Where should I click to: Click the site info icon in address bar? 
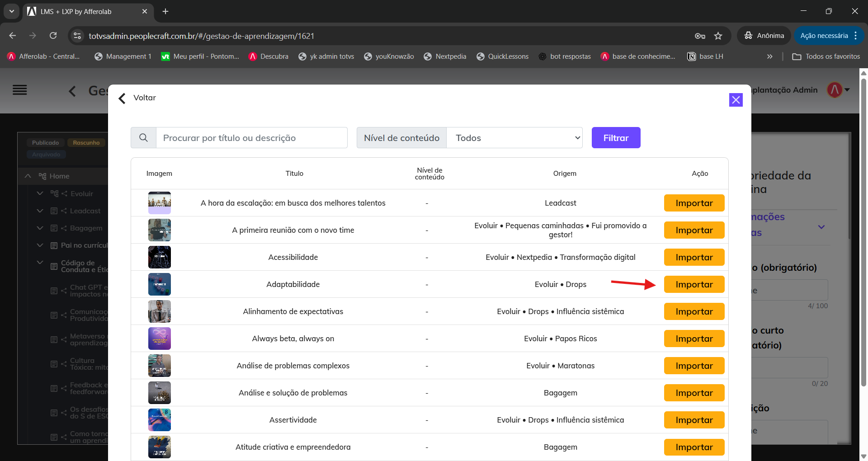[77, 36]
